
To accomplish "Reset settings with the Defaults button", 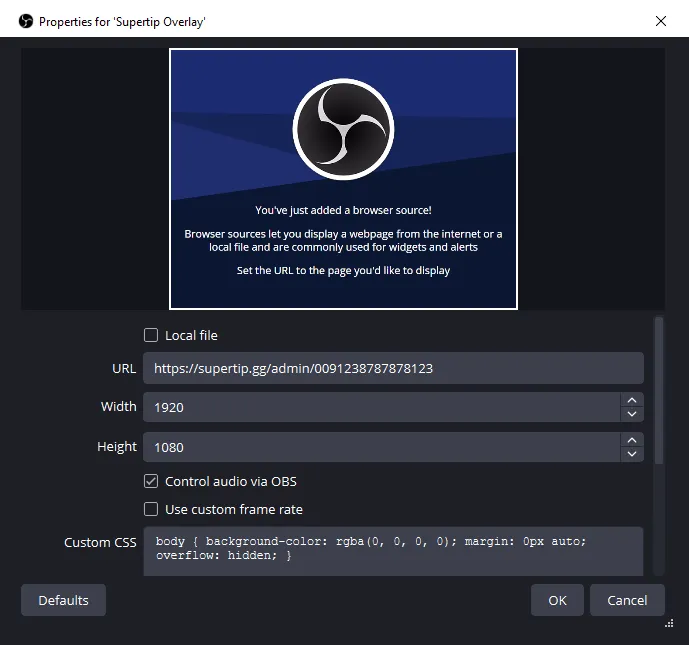I will 63,600.
